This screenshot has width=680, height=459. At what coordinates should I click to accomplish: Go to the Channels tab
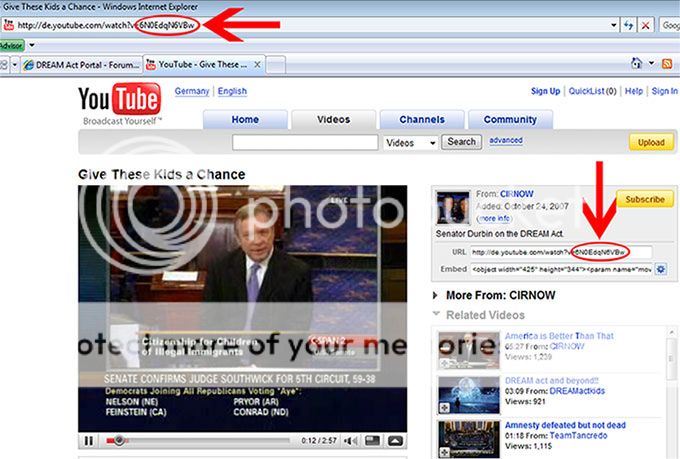click(x=422, y=120)
